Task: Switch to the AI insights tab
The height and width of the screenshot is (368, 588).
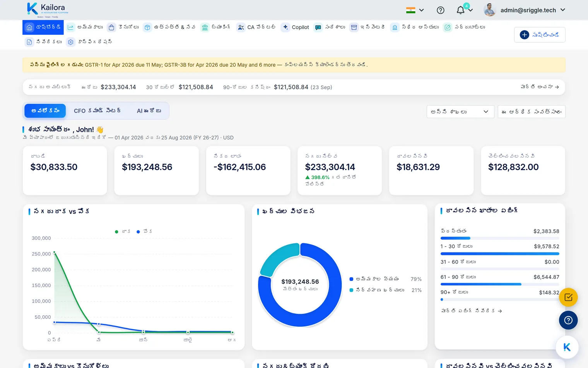Action: [x=149, y=111]
